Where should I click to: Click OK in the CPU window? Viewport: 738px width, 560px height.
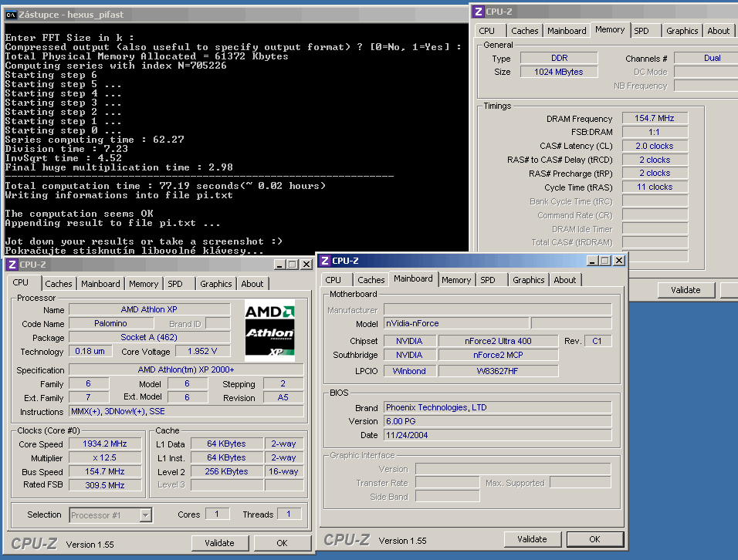[282, 543]
